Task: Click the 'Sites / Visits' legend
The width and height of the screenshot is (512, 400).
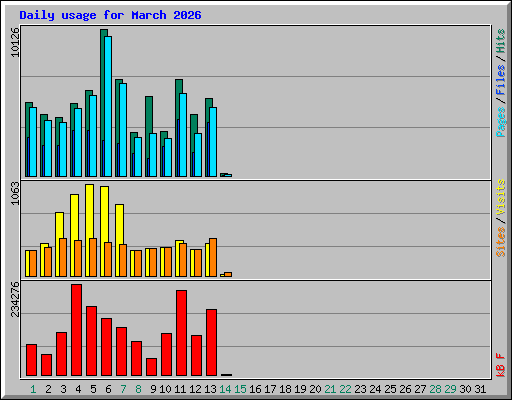Action: 500,218
